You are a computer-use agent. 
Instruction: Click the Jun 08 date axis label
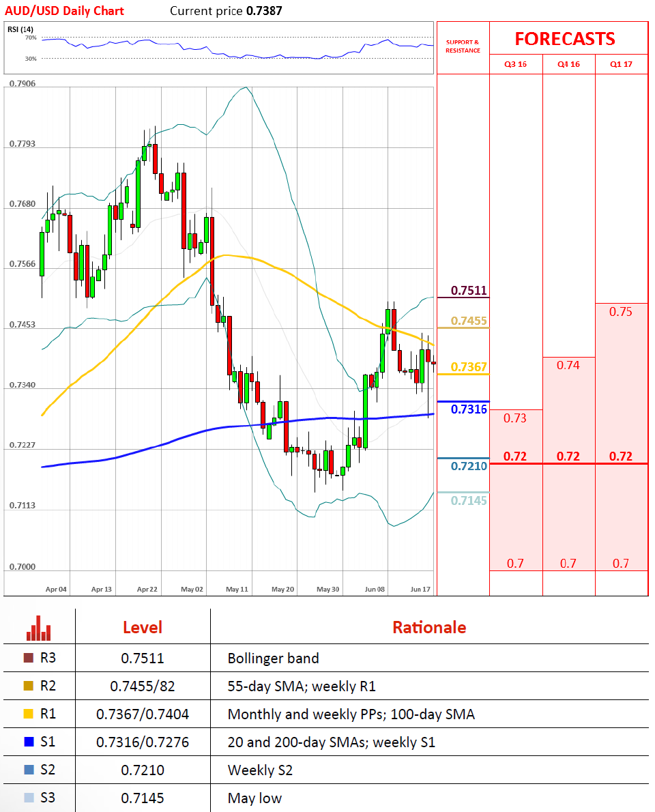375,590
